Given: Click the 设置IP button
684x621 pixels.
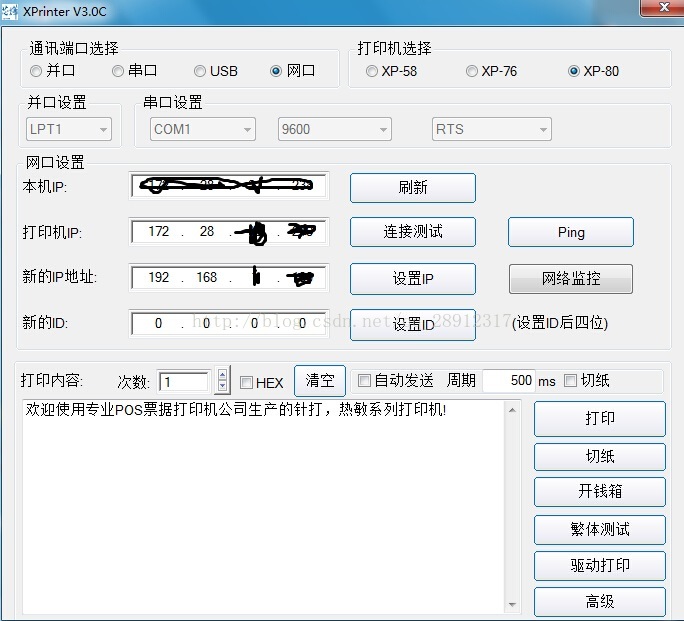Looking at the screenshot, I should pos(413,278).
